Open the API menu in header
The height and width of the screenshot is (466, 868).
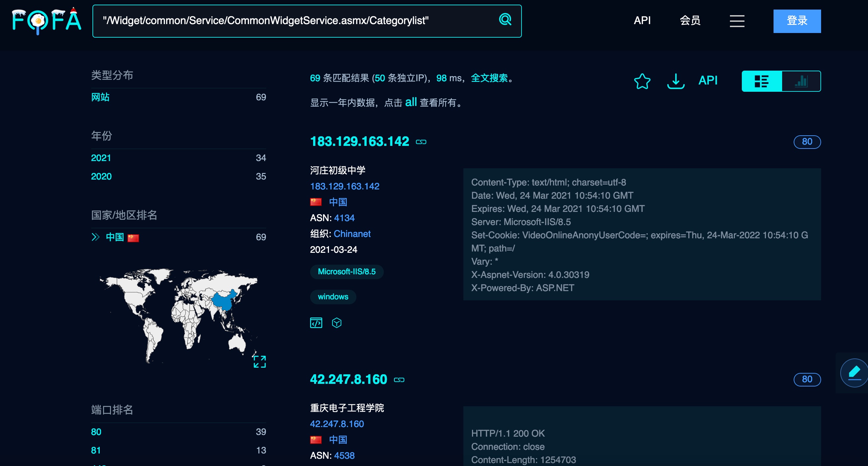[642, 20]
